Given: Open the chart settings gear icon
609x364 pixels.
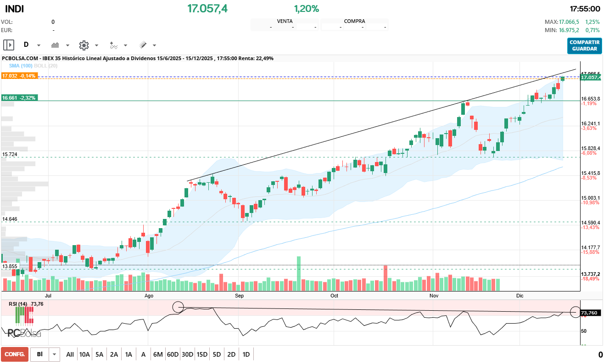Looking at the screenshot, I should click(84, 45).
